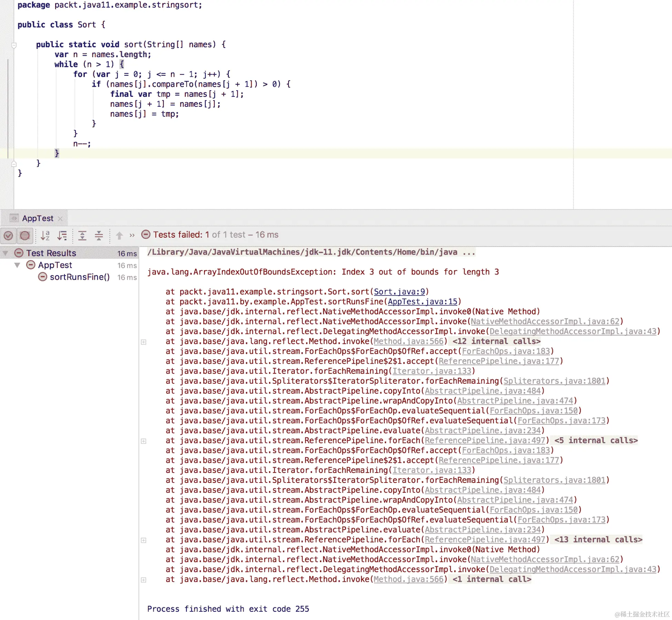The image size is (672, 620).
Task: Click Expand All icon in test toolbar
Action: (x=82, y=236)
